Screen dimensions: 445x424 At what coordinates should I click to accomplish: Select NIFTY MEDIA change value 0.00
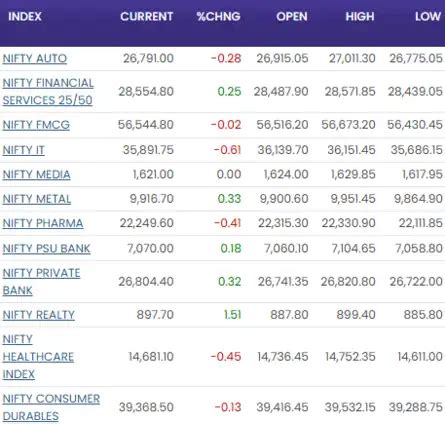click(229, 174)
